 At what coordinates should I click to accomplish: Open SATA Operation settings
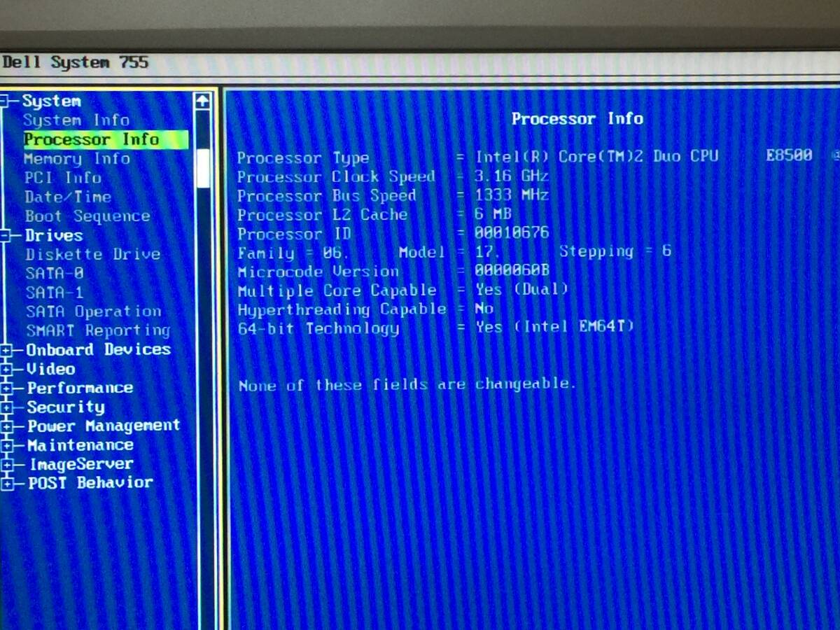pos(93,311)
